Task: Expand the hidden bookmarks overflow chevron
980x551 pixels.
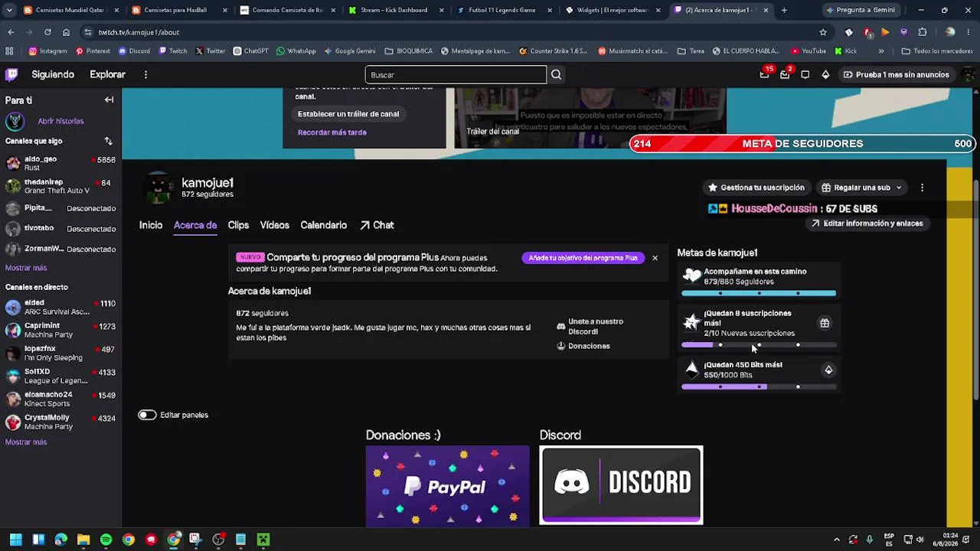Action: click(x=881, y=51)
